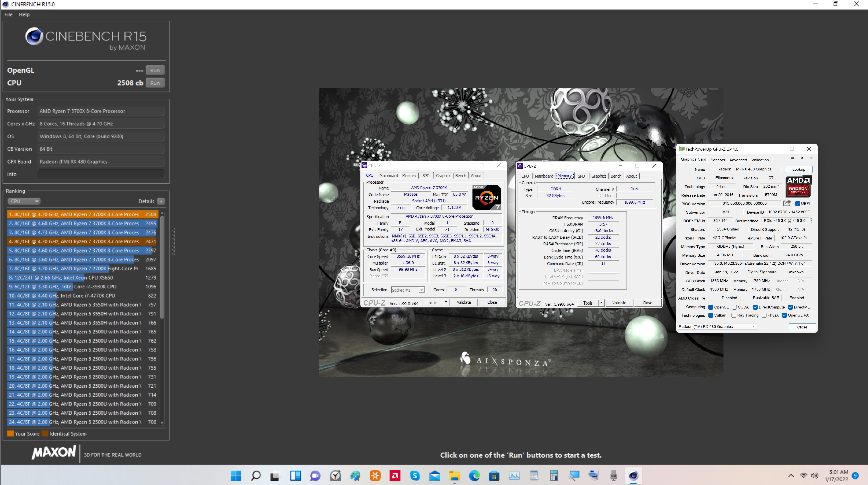The width and height of the screenshot is (868, 485).
Task: Open the Cinebench Help menu
Action: pos(24,14)
